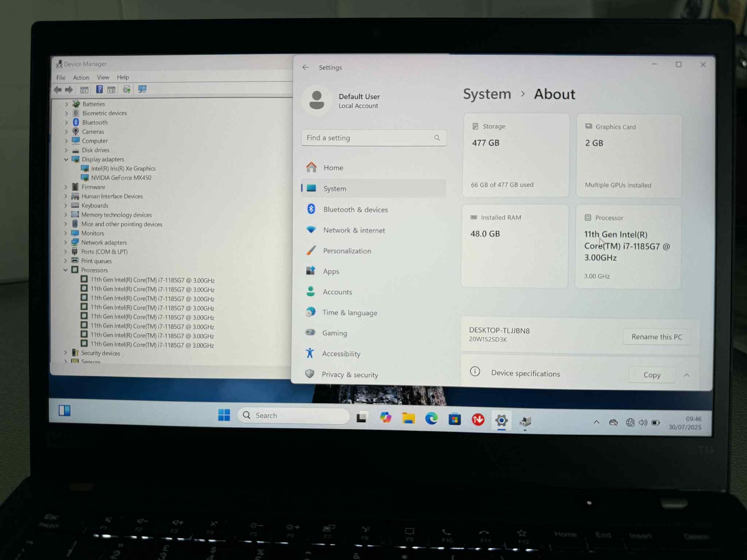Open Task View from the taskbar
The width and height of the screenshot is (747, 560).
tap(361, 417)
